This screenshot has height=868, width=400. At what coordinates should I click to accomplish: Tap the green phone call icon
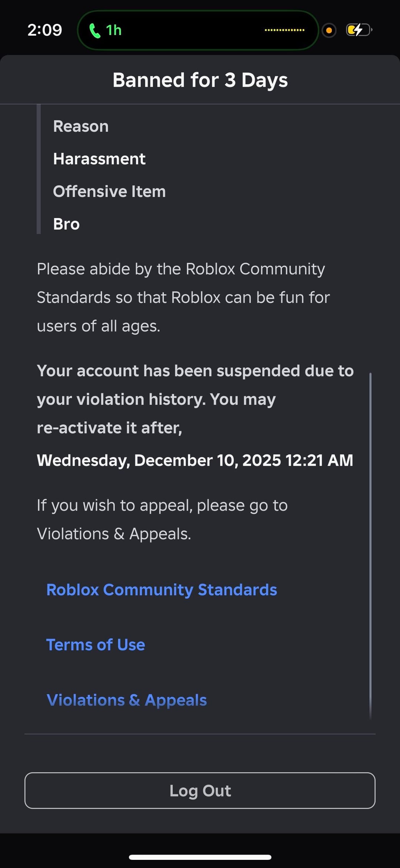95,31
